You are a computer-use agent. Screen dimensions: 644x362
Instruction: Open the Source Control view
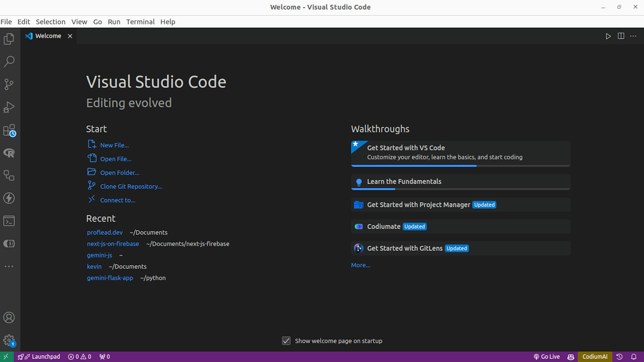9,84
